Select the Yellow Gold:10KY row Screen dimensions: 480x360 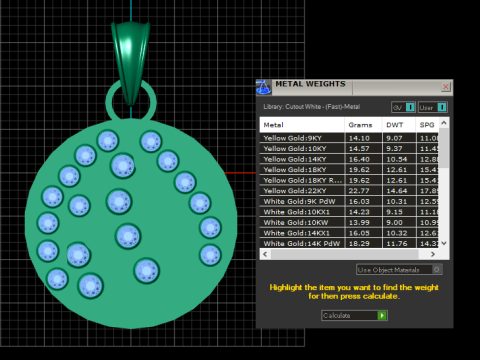pos(349,149)
